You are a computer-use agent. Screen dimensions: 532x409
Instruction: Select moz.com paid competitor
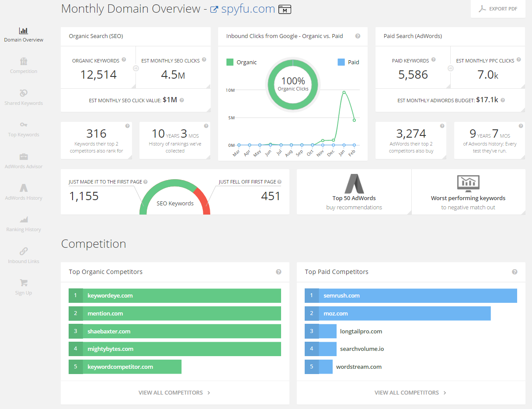pyautogui.click(x=398, y=313)
